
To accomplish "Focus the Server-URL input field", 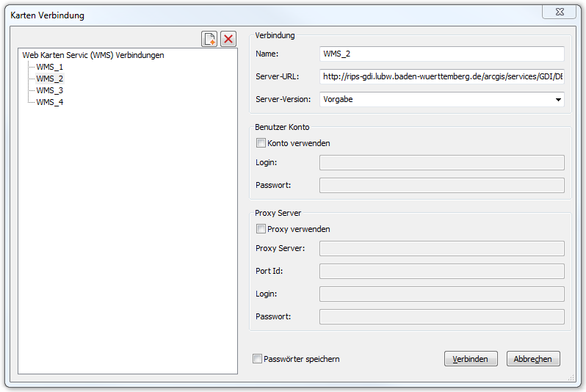I will coord(441,76).
